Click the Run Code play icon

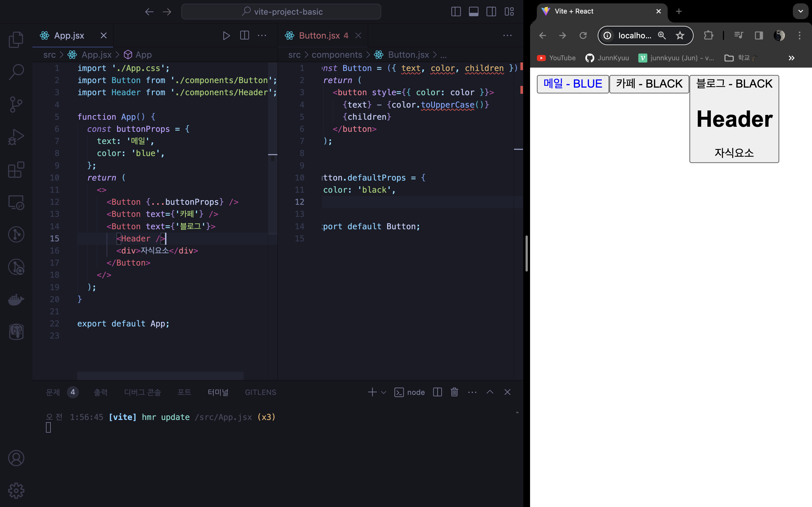pyautogui.click(x=226, y=35)
